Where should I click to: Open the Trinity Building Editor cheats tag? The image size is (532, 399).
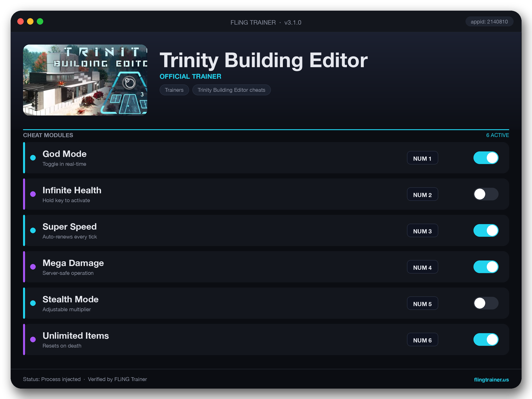pos(231,90)
